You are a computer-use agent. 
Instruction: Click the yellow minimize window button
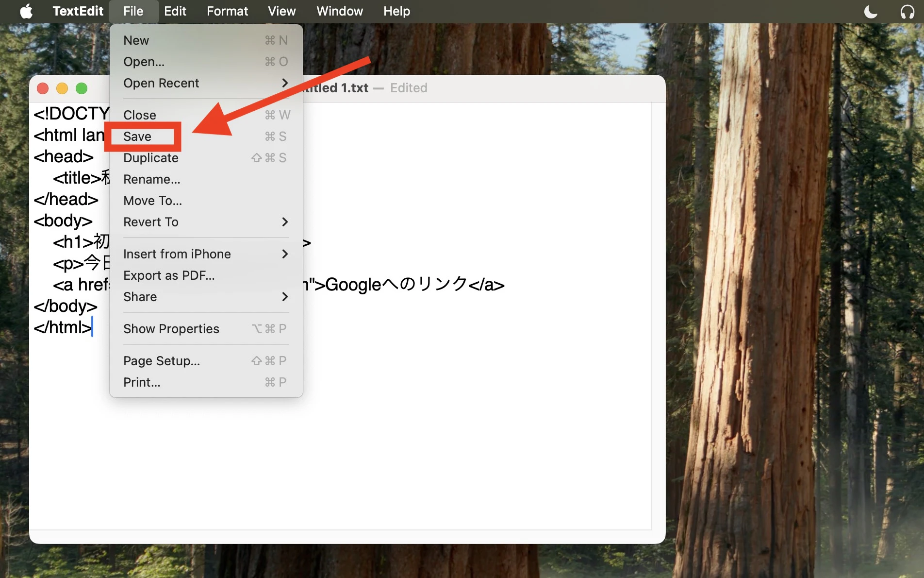(62, 88)
